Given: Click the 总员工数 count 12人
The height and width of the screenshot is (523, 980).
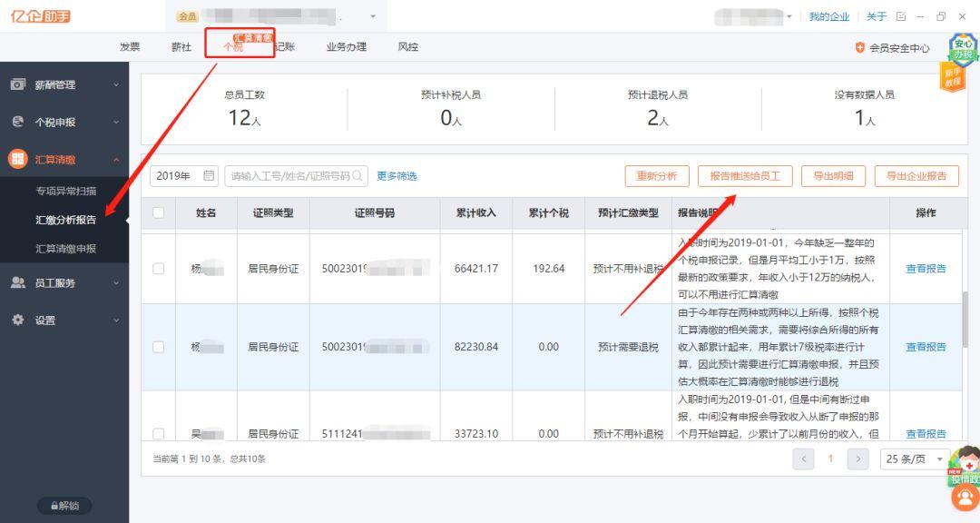Looking at the screenshot, I should coord(244,118).
